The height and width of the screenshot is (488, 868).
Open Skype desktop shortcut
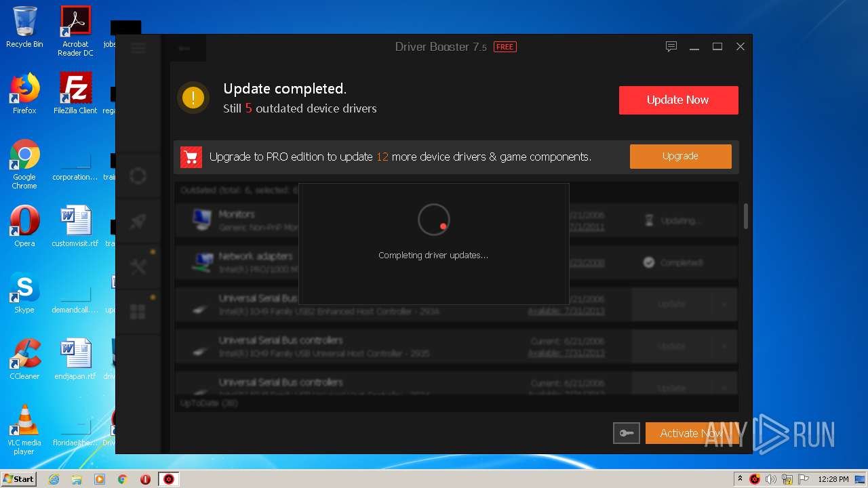[x=24, y=293]
